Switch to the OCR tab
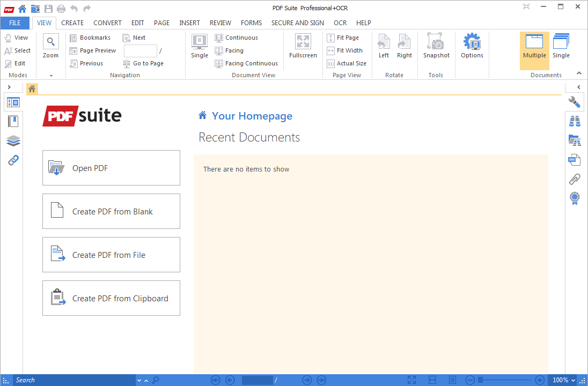The height and width of the screenshot is (386, 588). tap(340, 23)
